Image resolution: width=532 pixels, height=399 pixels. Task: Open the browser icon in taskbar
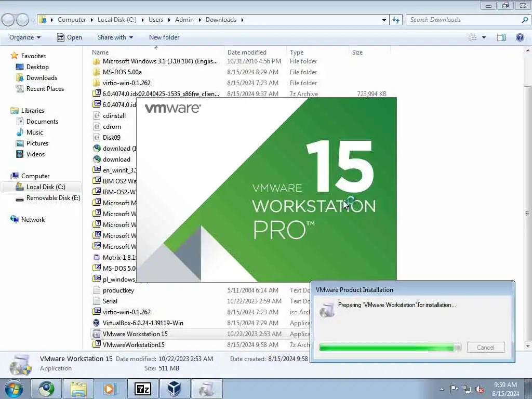[46, 389]
